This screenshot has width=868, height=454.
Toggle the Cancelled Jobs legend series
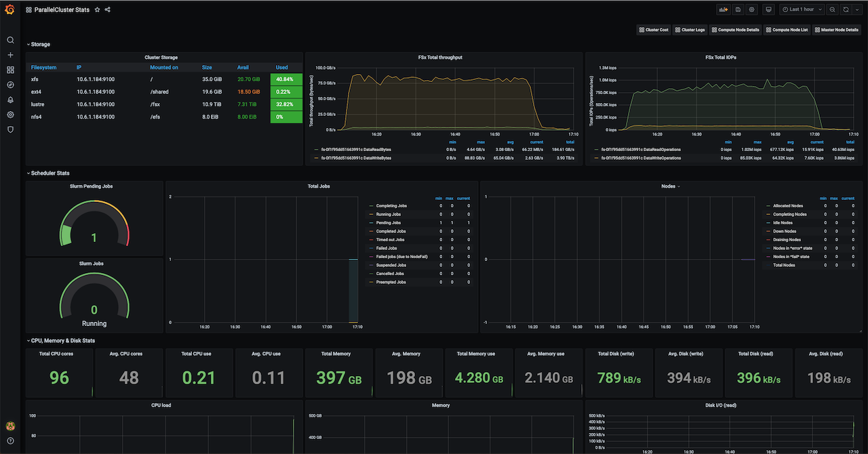[390, 274]
